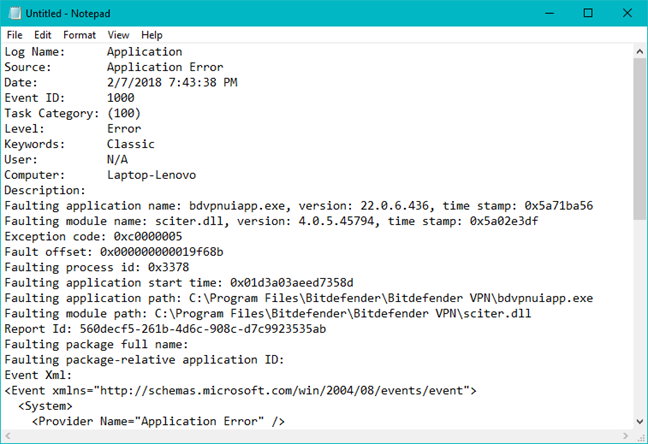The width and height of the screenshot is (648, 444).
Task: Click the time stamp "0x5a02e3df"
Action: (504, 221)
